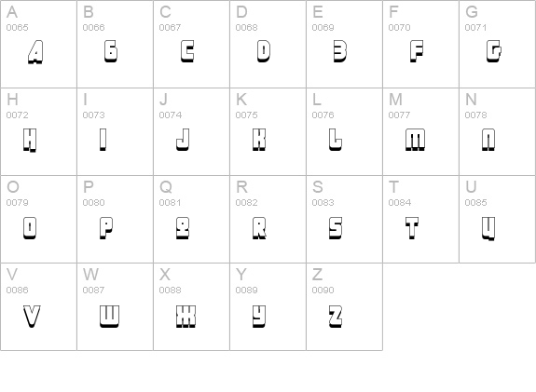This screenshot has width=536, height=392.
Task: Pick the X glyph cell 0088
Action: (191, 306)
